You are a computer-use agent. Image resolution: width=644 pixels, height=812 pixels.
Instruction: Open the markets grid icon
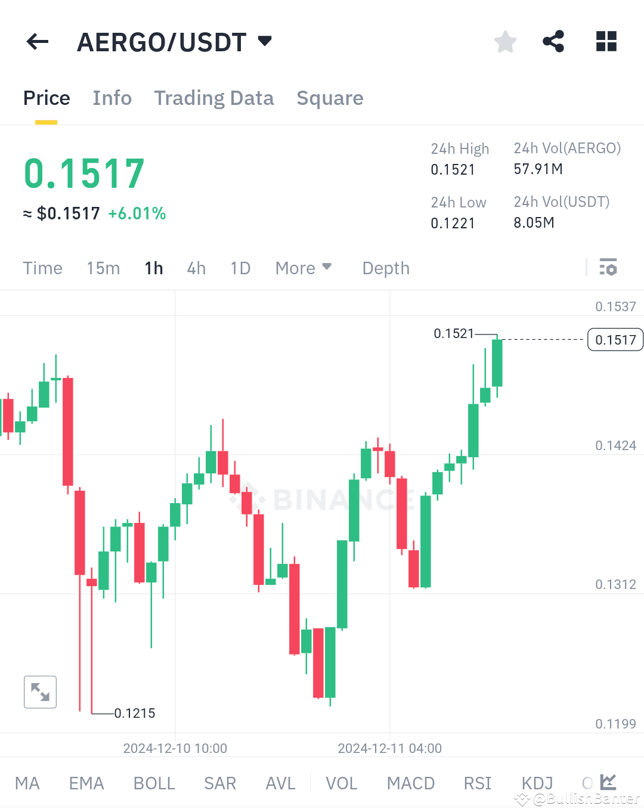click(606, 41)
